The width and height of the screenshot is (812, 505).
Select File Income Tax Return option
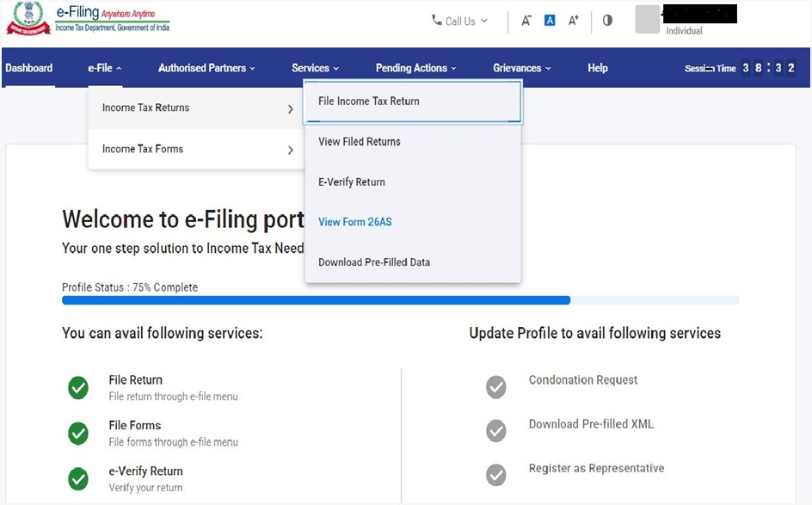369,102
